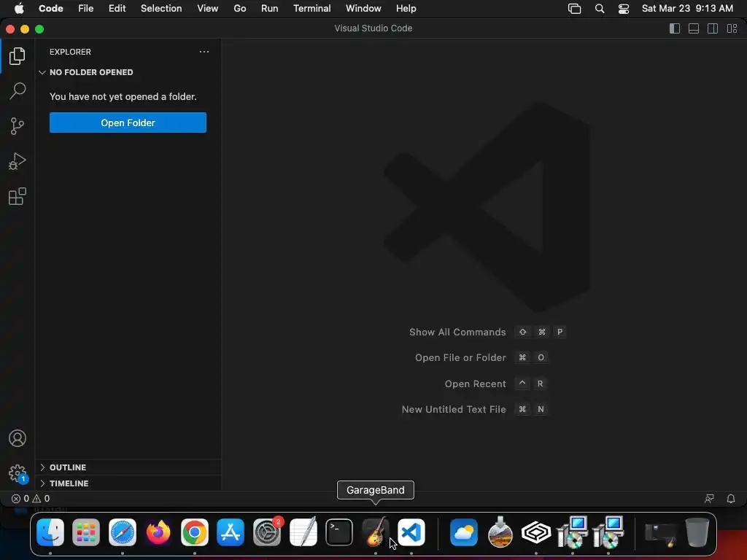Open the Edit menu
747x560 pixels.
click(117, 9)
